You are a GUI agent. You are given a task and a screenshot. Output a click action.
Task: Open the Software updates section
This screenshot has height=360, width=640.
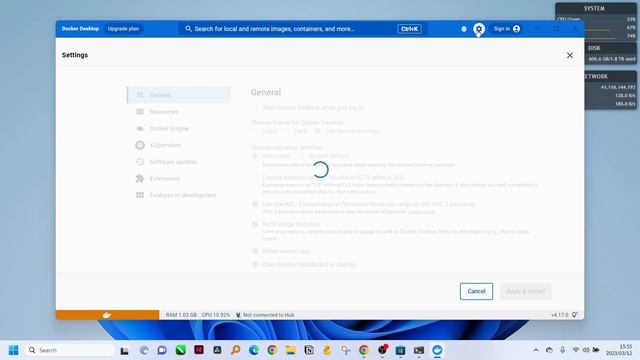point(179,162)
